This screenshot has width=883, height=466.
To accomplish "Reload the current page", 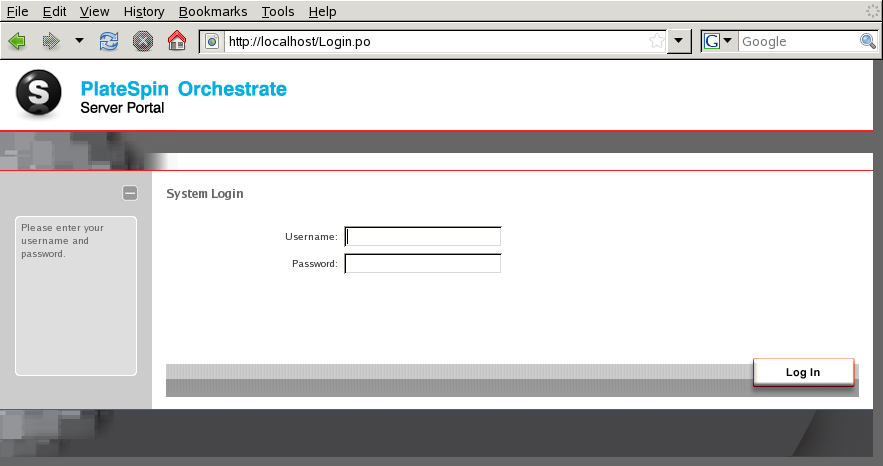I will pyautogui.click(x=109, y=41).
